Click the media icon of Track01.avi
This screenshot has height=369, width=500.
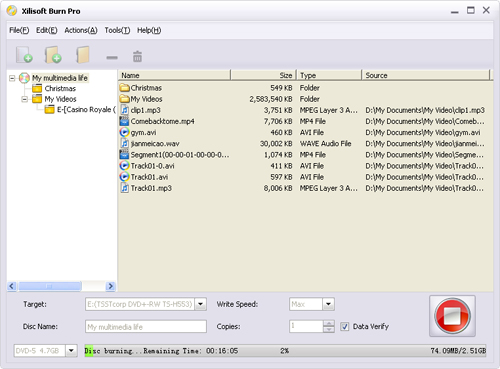[124, 177]
